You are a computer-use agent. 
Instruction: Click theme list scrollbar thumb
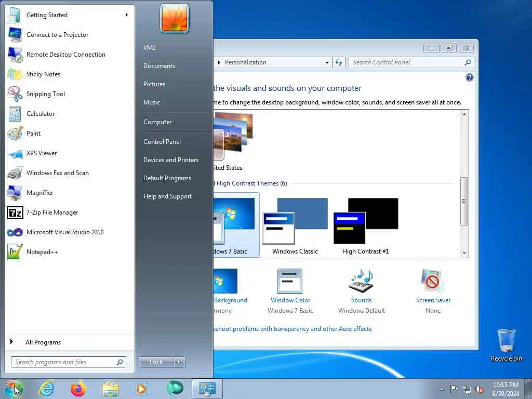point(464,201)
